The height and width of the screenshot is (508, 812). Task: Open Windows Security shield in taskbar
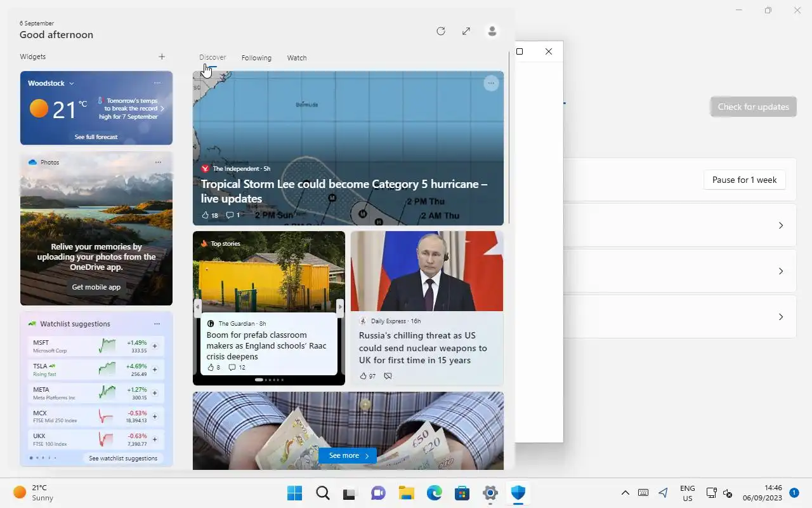[518, 493]
